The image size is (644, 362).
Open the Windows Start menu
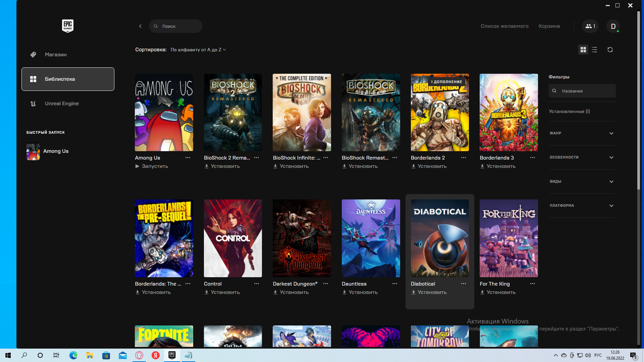(8, 355)
